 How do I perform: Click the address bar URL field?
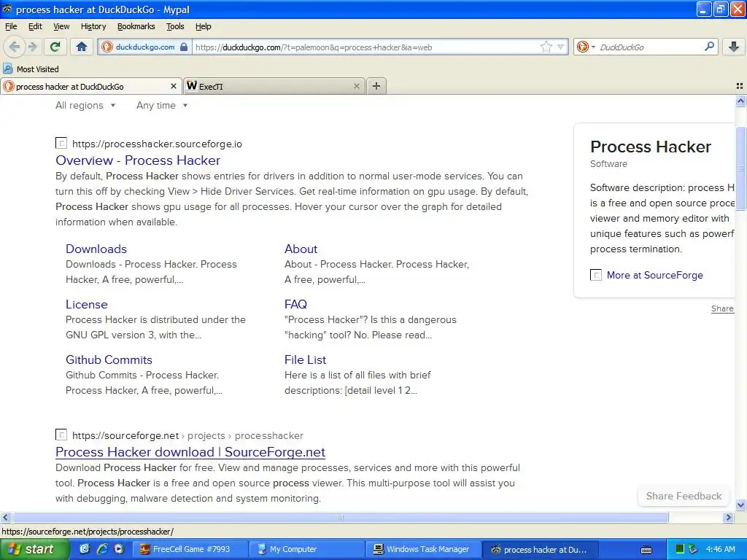point(366,47)
